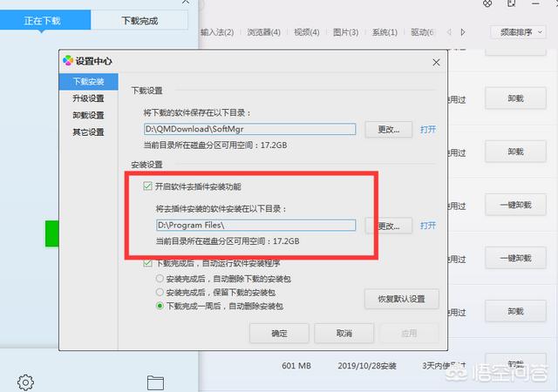Select 安装完成后保留下载的安装包 radio
Screen dimensions: 558x392
pos(160,293)
